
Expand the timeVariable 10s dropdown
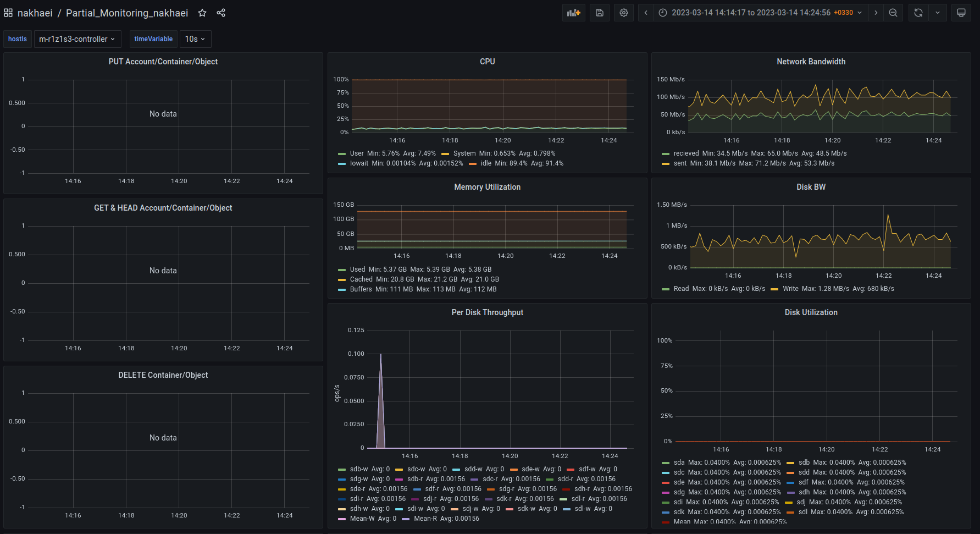195,39
